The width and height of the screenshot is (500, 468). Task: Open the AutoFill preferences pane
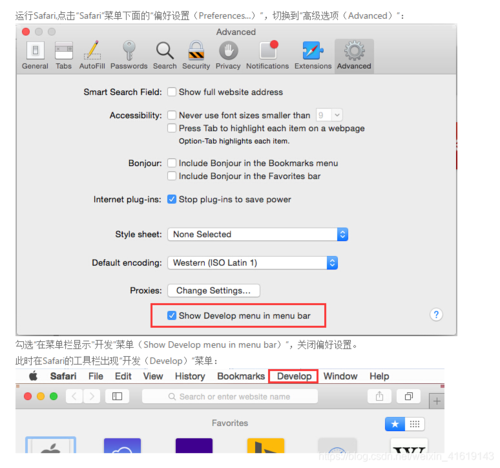pos(92,55)
